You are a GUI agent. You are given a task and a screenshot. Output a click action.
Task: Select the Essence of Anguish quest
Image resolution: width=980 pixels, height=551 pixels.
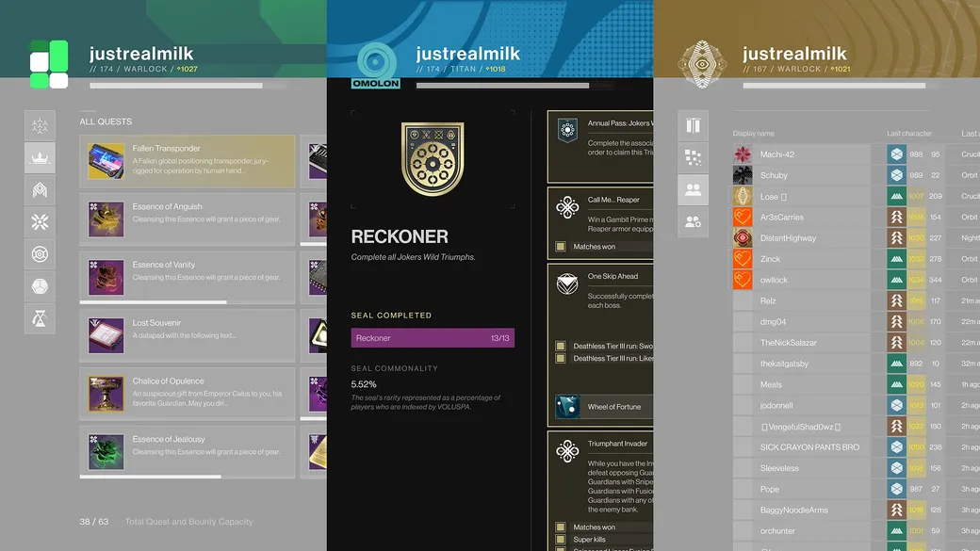pos(187,219)
